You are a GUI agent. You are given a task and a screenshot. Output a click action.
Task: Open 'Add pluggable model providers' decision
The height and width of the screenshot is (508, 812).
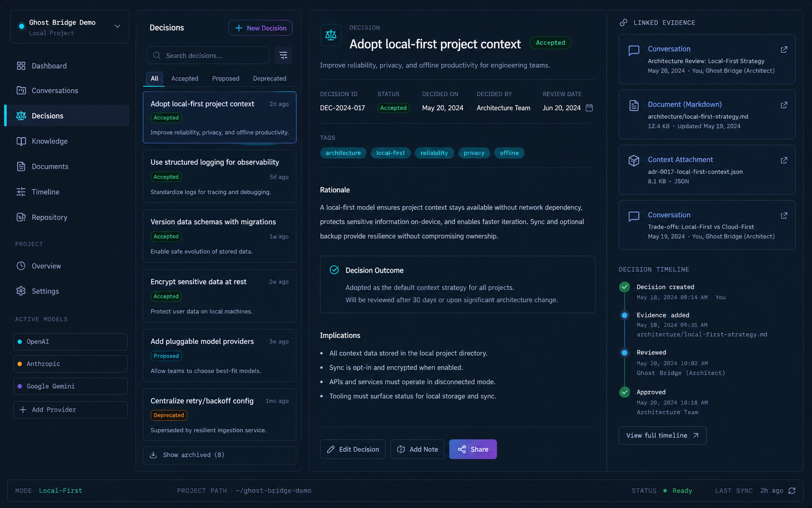pyautogui.click(x=220, y=355)
